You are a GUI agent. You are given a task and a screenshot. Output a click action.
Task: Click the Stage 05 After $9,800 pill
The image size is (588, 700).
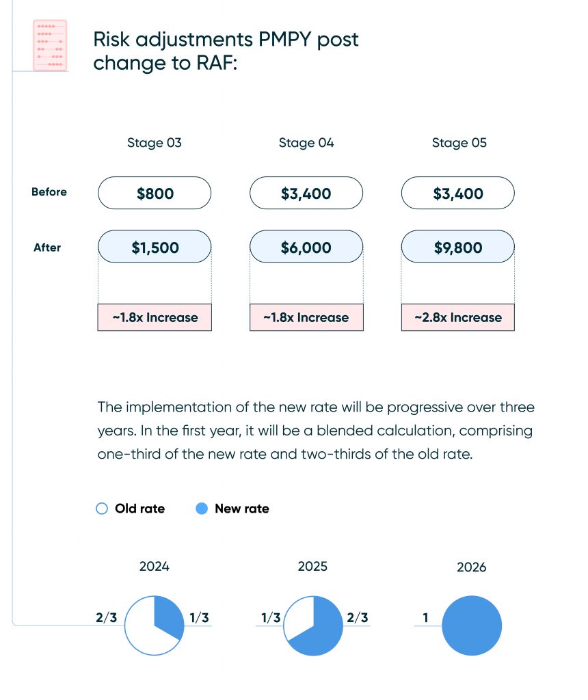tap(457, 247)
